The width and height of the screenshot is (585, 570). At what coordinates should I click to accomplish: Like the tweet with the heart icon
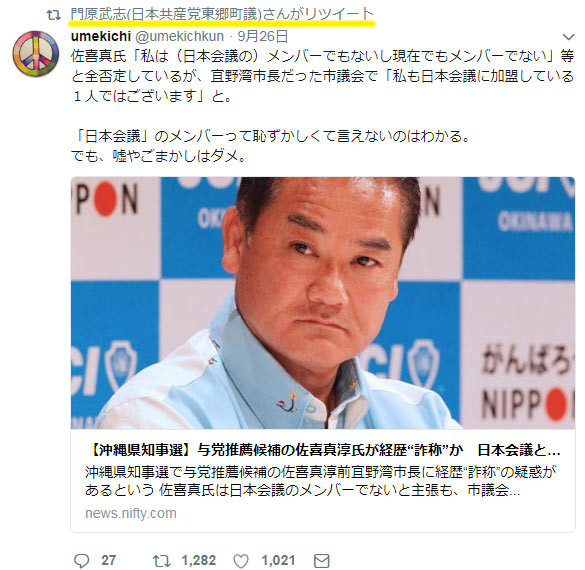[x=241, y=561]
